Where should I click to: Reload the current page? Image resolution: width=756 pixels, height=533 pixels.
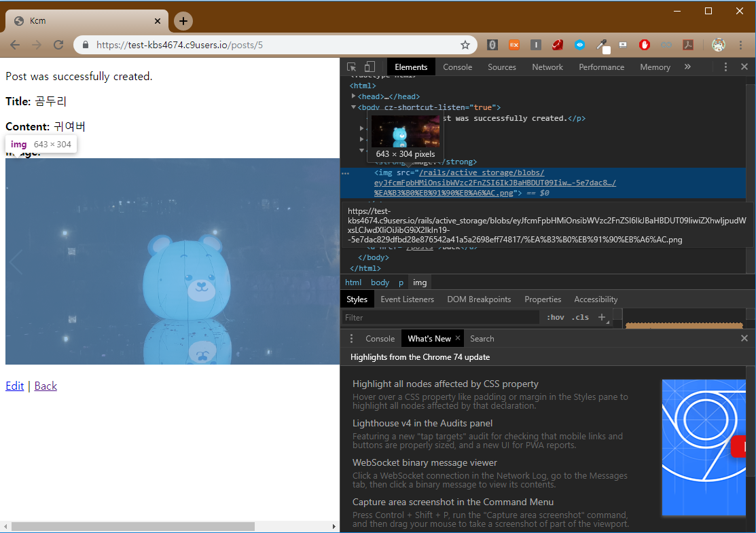coord(58,45)
